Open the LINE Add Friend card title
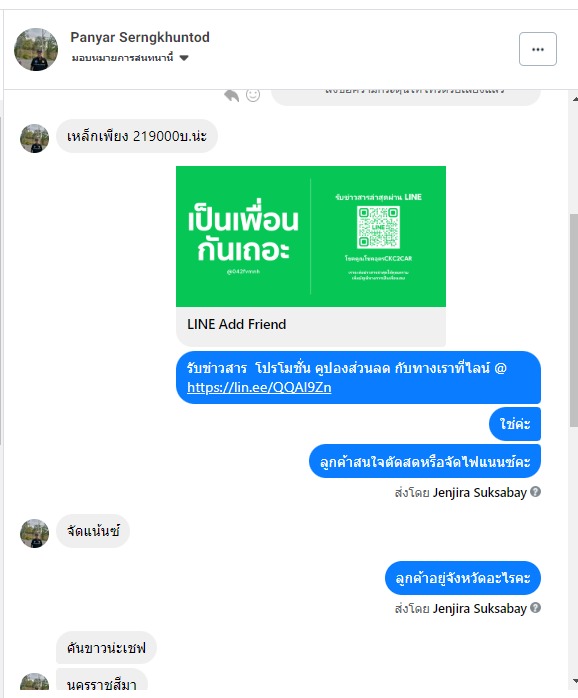This screenshot has height=698, width=578. 236,324
